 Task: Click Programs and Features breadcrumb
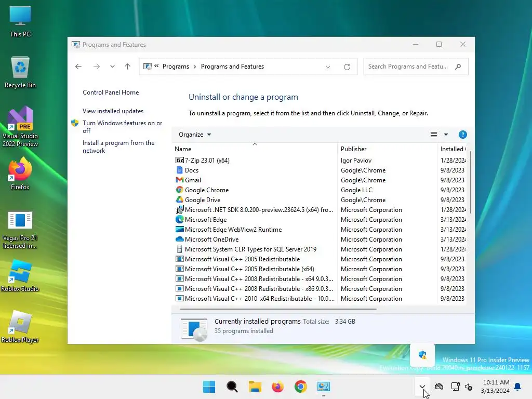point(232,66)
